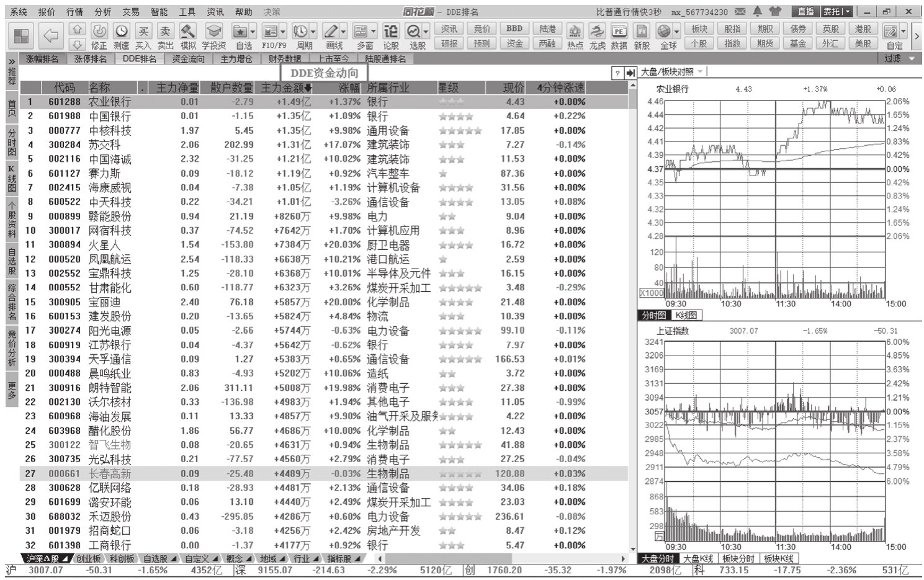Screen dimensions: 924x580
Task: Click the 数据 PE data icon
Action: (x=619, y=36)
